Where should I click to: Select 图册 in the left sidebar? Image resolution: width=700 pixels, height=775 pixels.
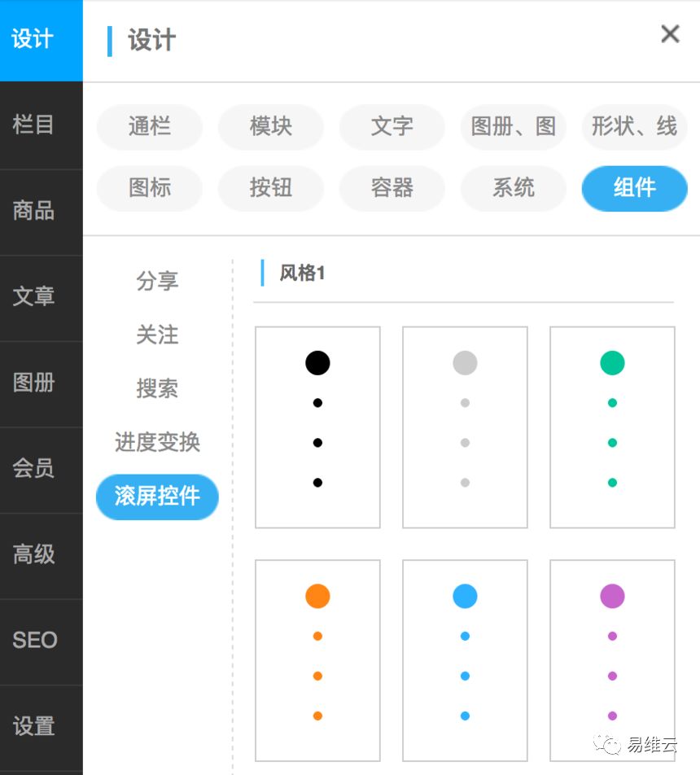tap(41, 383)
